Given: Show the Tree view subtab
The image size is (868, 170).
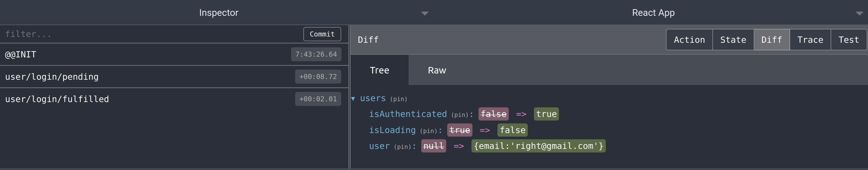Looking at the screenshot, I should (x=379, y=70).
